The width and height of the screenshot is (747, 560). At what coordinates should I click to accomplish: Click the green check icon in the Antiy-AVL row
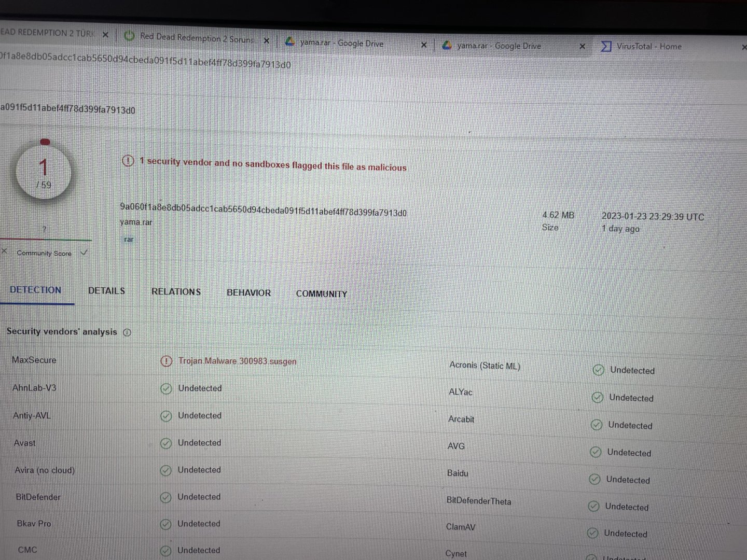(x=166, y=416)
